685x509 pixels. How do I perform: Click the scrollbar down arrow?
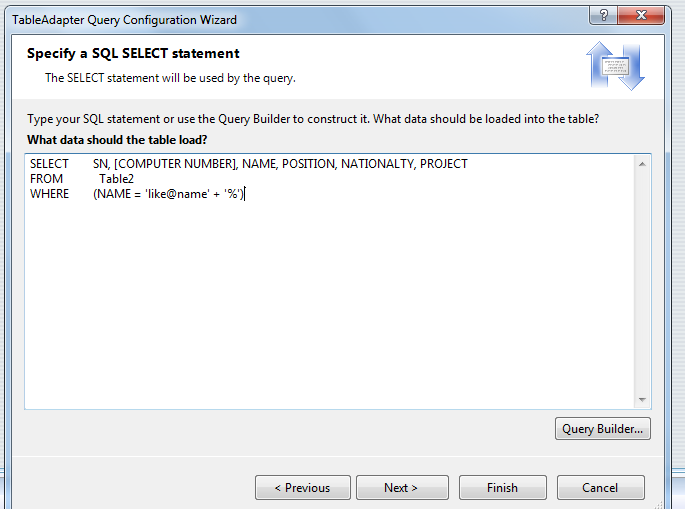[642, 399]
